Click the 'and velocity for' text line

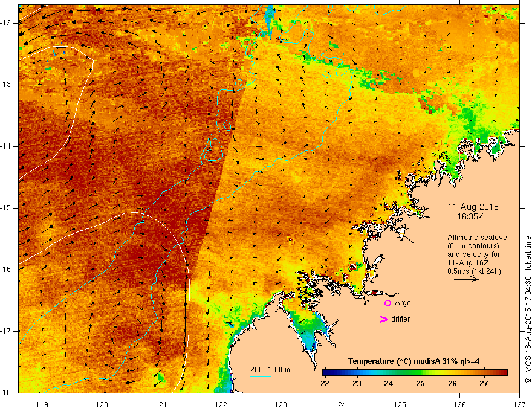(x=473, y=254)
